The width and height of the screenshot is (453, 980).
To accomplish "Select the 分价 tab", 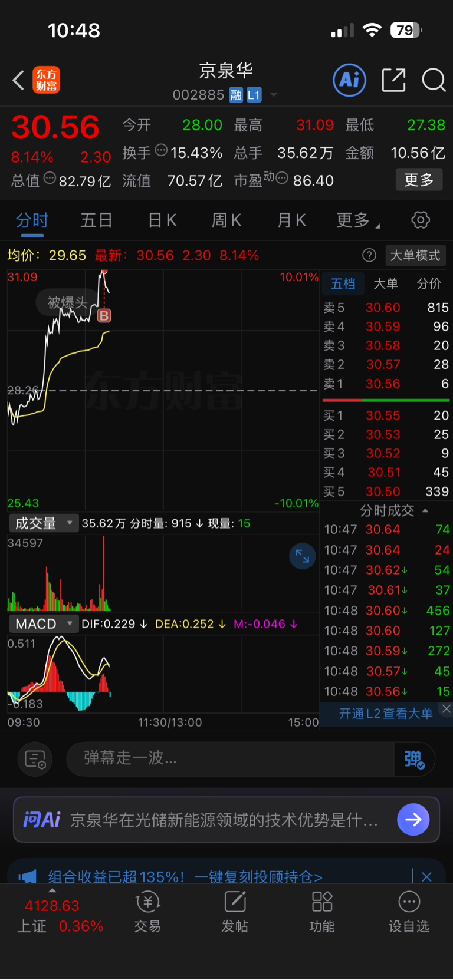I will 429,283.
